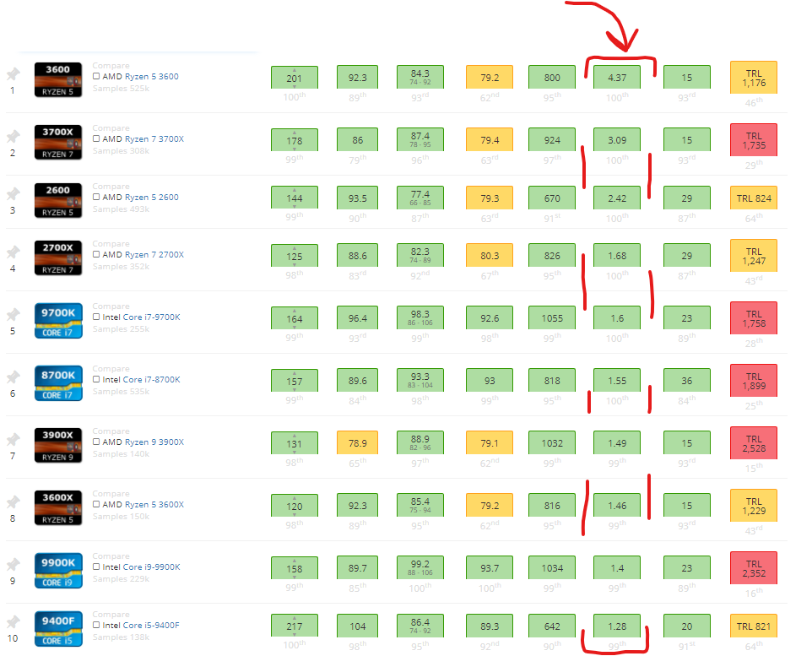Open the Core i5 9400F chip badge

click(58, 629)
